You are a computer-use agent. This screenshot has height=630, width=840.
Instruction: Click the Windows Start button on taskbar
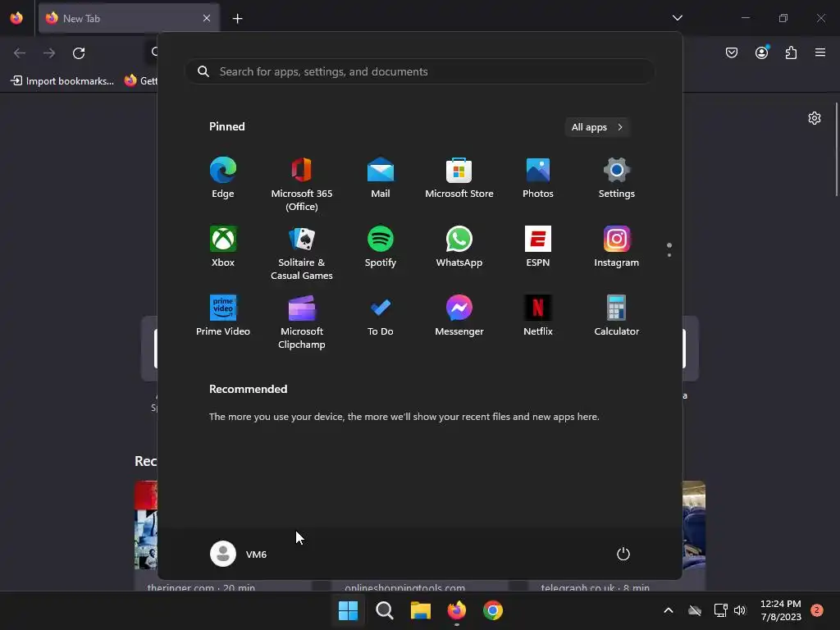[x=348, y=610]
